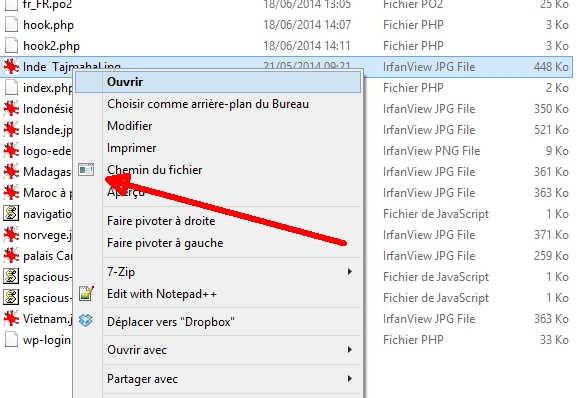Click the norvege IrfanView file icon
The height and width of the screenshot is (398, 584).
pos(11,235)
